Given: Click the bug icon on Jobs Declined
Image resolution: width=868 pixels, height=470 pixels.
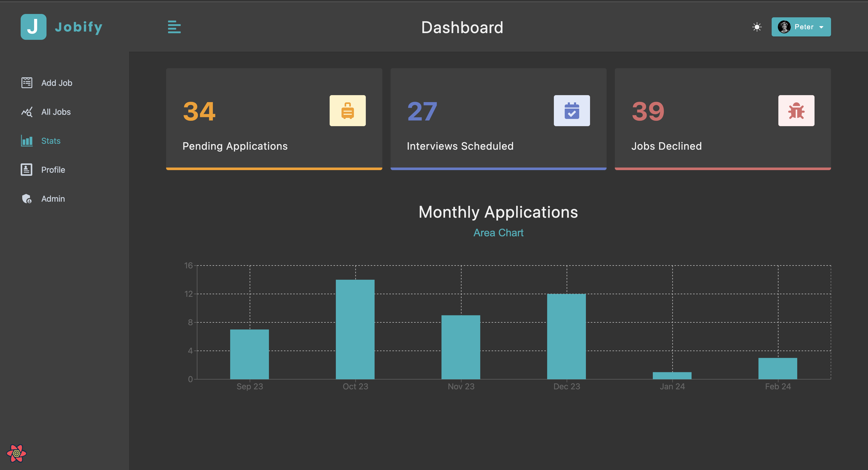Looking at the screenshot, I should click(x=796, y=111).
